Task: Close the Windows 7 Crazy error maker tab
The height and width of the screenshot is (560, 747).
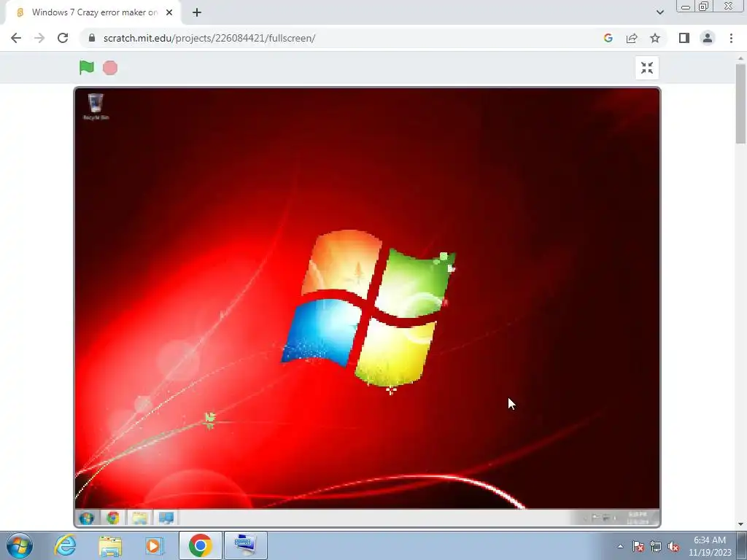Action: [169, 12]
